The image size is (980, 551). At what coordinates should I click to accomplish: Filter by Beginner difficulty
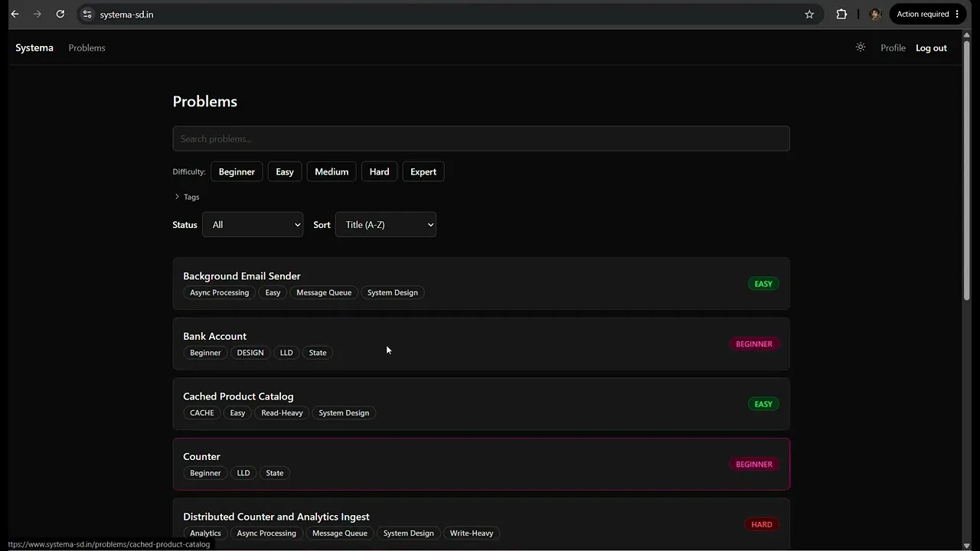(x=237, y=171)
